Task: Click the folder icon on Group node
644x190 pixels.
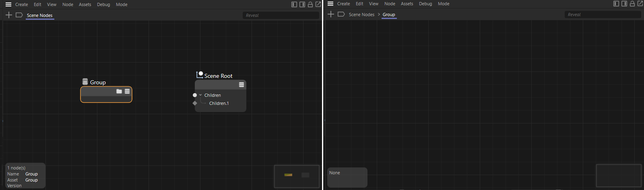Action: (x=119, y=91)
